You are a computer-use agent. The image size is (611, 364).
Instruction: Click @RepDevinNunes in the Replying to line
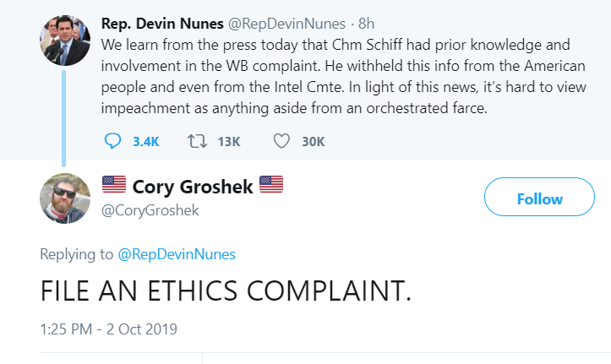pyautogui.click(x=177, y=253)
